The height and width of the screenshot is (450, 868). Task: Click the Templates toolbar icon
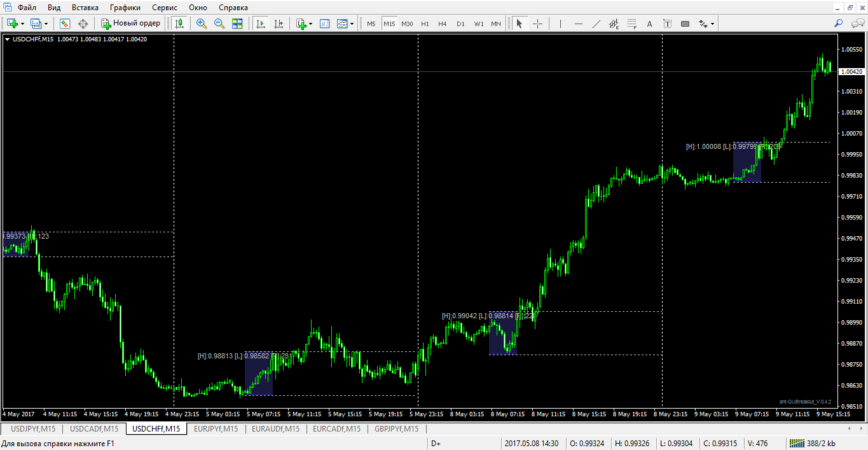[342, 24]
